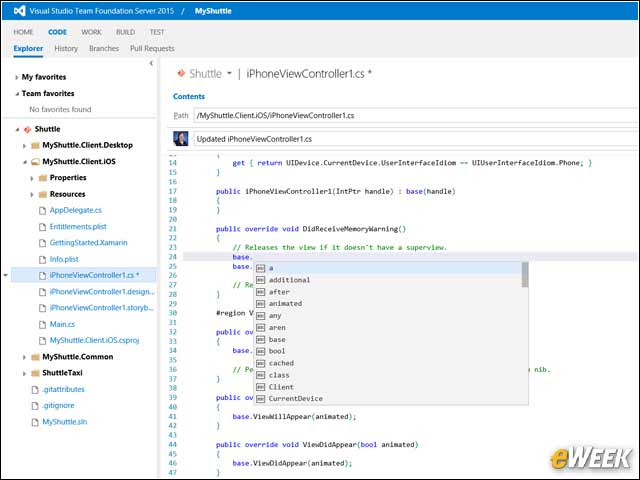640x480 pixels.
Task: Choose 'any' suggestion in autocomplete list
Action: (x=387, y=316)
